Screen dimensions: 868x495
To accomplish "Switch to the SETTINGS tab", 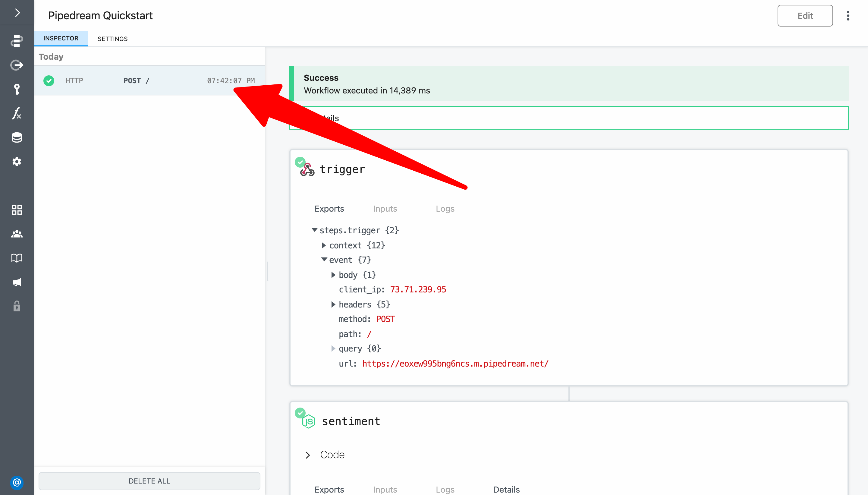I will 112,39.
